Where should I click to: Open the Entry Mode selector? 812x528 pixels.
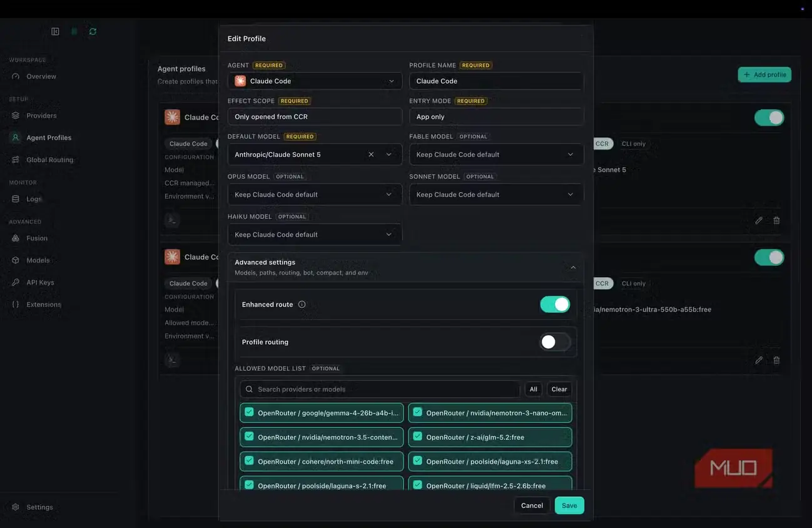point(496,116)
